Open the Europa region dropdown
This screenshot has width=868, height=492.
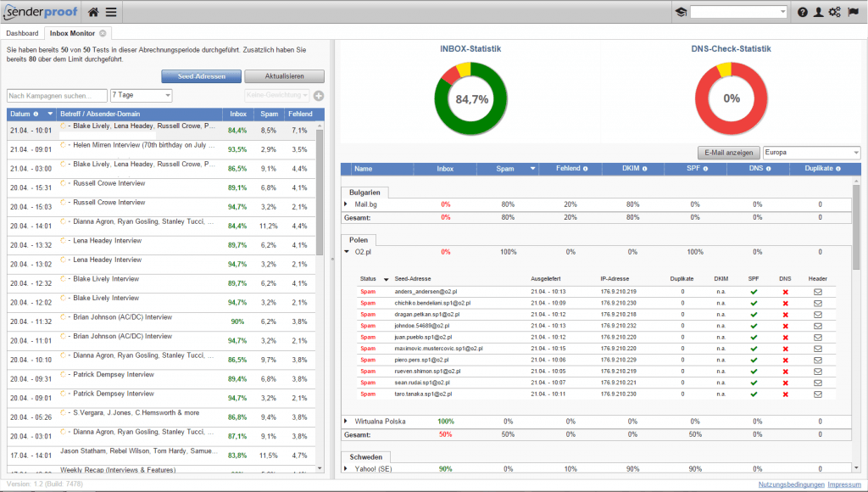[811, 153]
